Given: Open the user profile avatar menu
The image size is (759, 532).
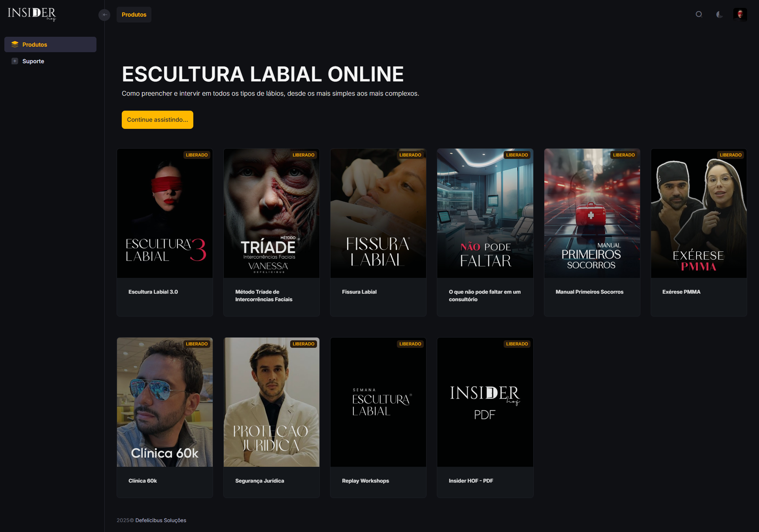Looking at the screenshot, I should [740, 14].
